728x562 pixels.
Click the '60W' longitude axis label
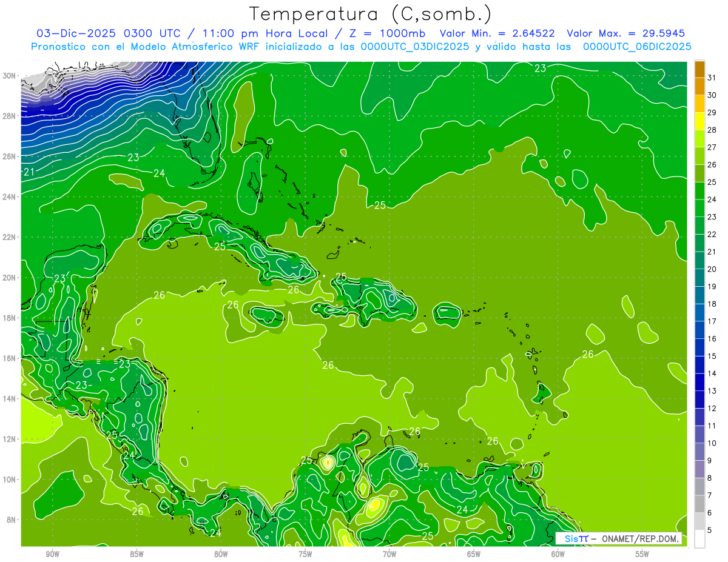click(558, 554)
